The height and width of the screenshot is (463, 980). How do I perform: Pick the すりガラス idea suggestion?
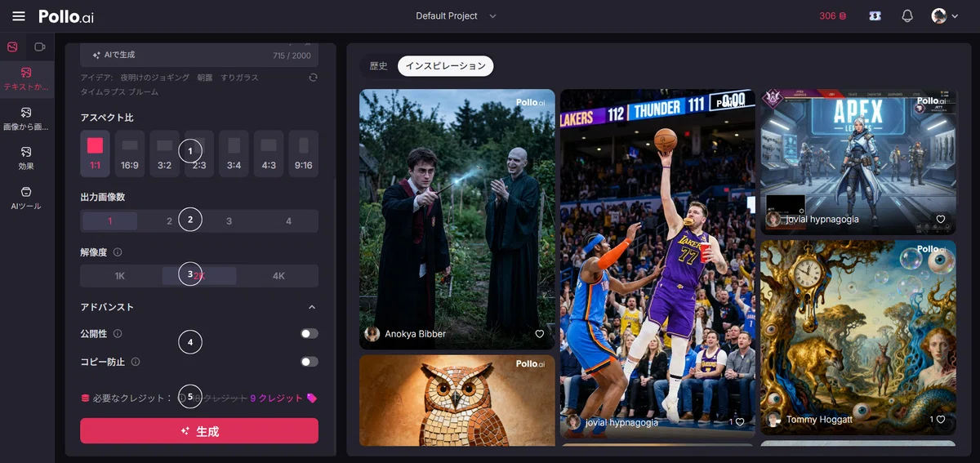pyautogui.click(x=239, y=78)
